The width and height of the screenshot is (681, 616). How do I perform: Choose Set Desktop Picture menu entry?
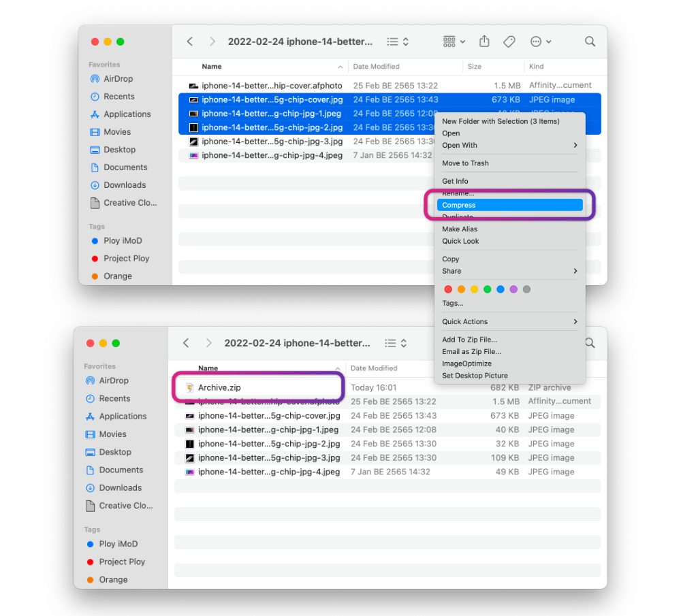click(475, 376)
